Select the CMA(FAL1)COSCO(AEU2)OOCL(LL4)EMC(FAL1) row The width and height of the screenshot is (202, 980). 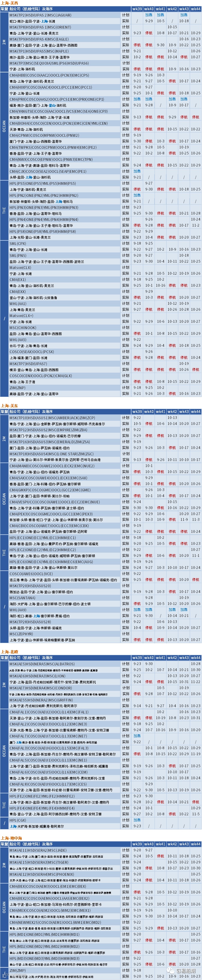(65, 712)
